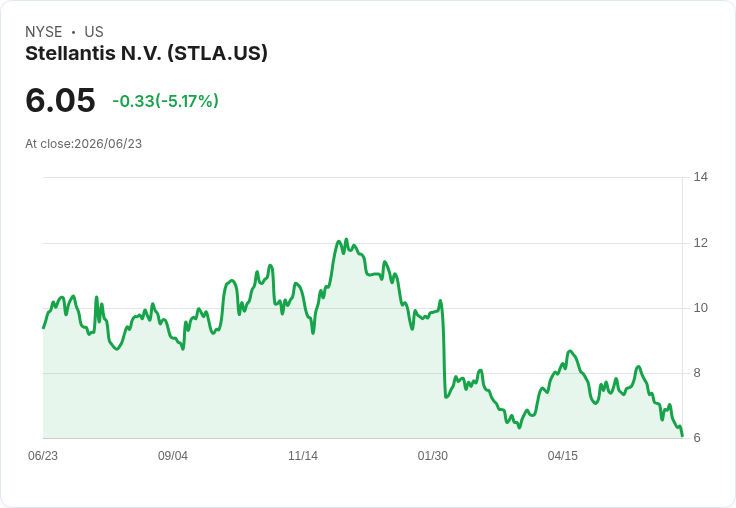Click the -0.33(-5.17%) change value
Screen dimensions: 736x508
(165, 101)
